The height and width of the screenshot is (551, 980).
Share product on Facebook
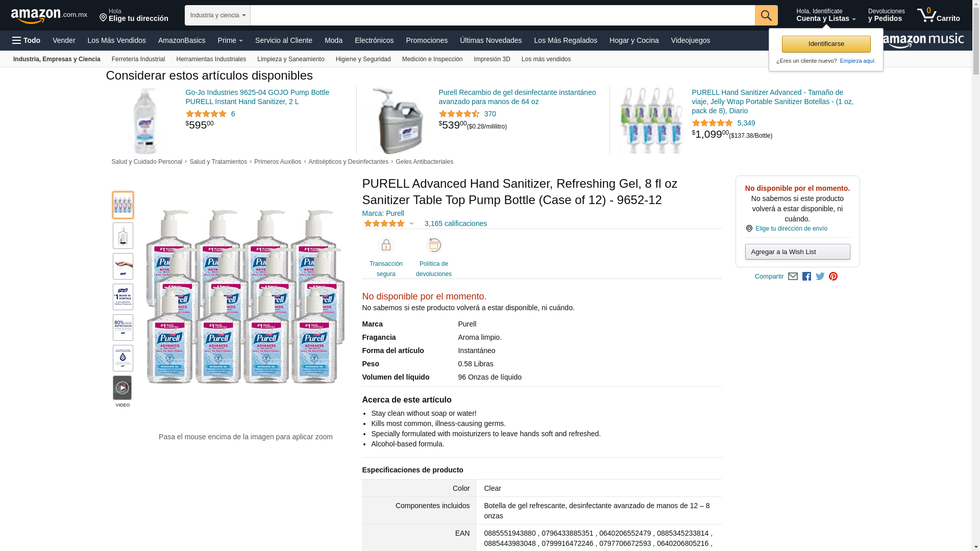[x=806, y=277]
